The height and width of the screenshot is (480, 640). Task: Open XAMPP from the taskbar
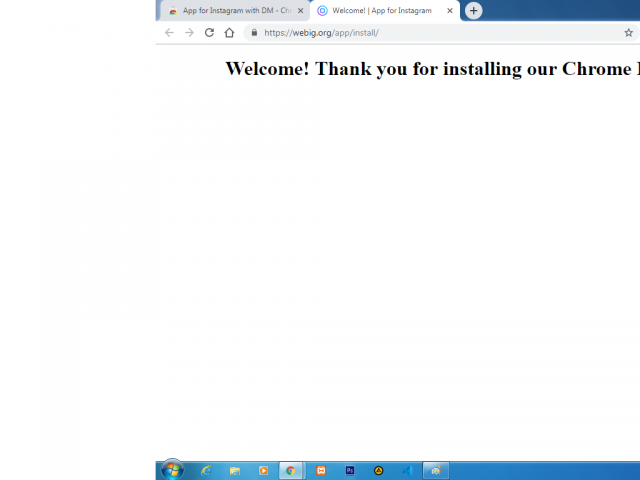(x=321, y=471)
